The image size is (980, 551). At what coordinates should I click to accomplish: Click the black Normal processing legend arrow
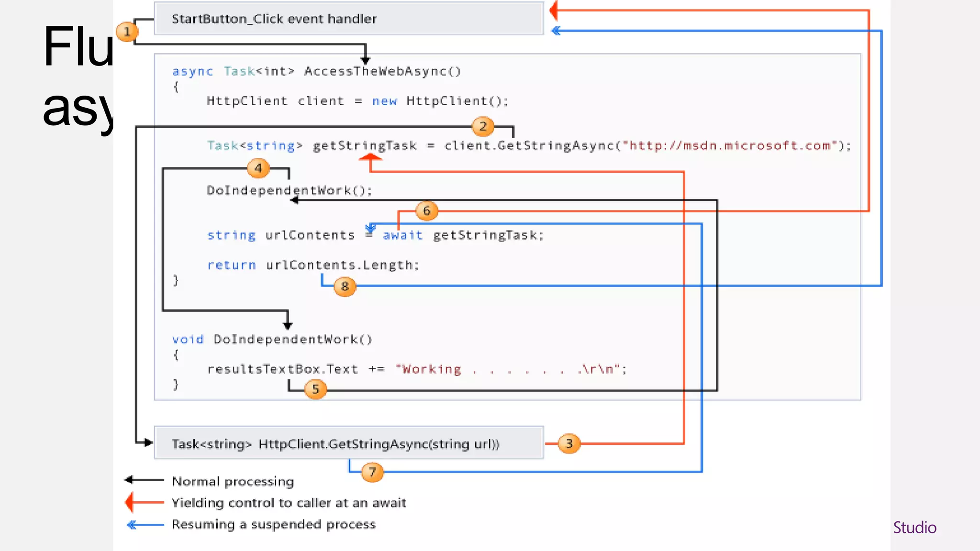[x=145, y=480]
